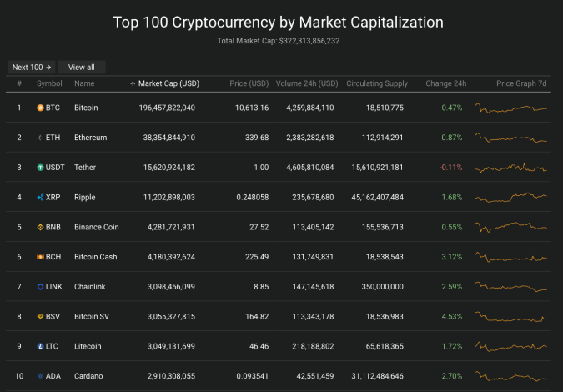Open the Binance Coin name link
The height and width of the screenshot is (392, 563).
97,227
